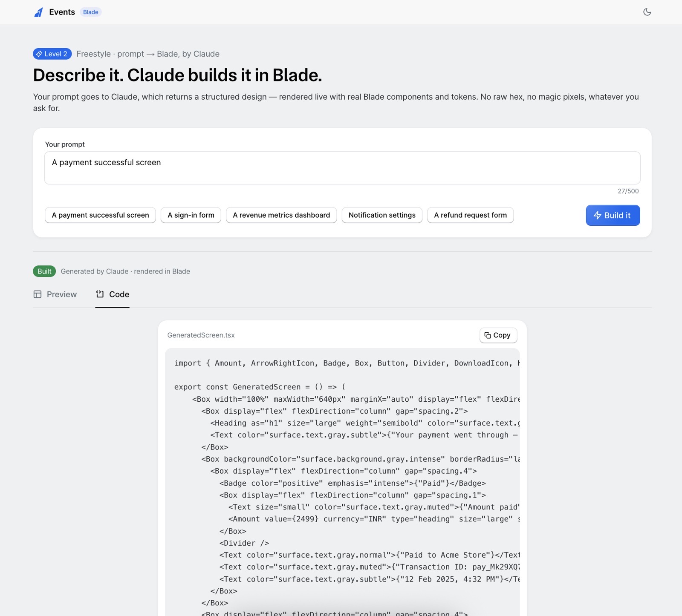The width and height of the screenshot is (682, 616).
Task: Switch to the Preview tab
Action: coord(55,294)
